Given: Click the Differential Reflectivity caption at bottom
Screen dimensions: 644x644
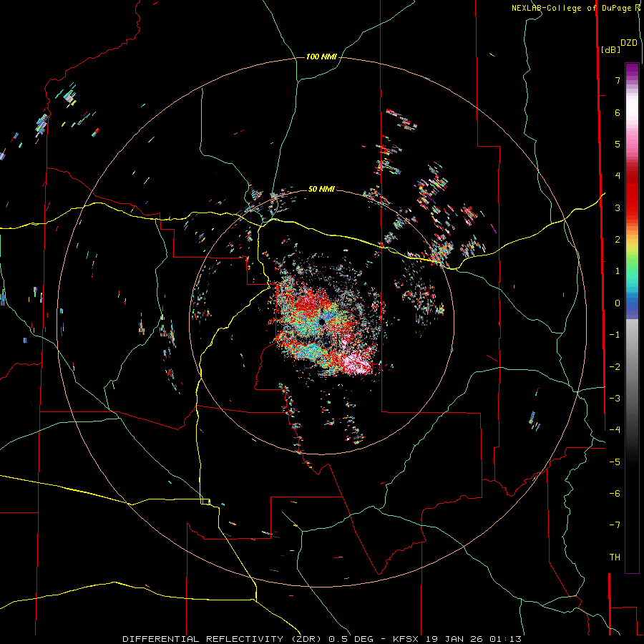Looking at the screenshot, I should (x=322, y=639).
